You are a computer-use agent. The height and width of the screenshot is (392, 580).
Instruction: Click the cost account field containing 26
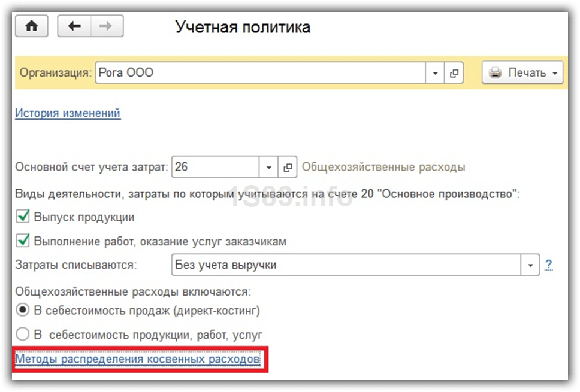215,168
